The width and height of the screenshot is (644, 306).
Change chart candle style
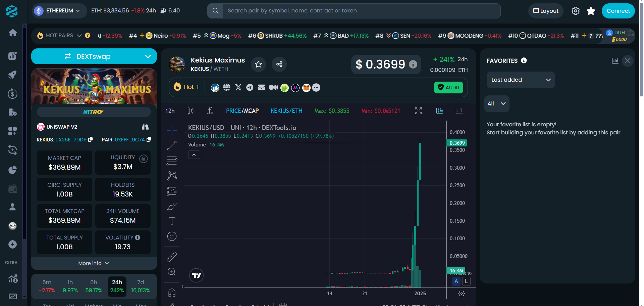click(x=191, y=111)
